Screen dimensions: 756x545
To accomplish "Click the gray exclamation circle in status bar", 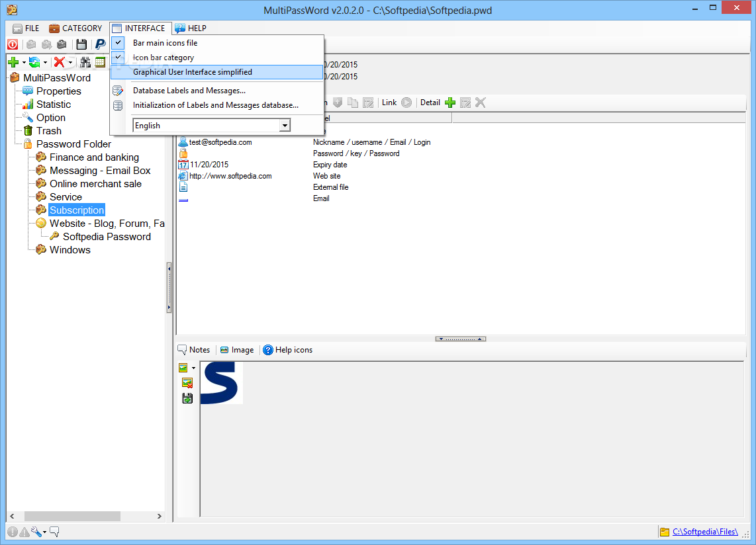I will (x=12, y=532).
